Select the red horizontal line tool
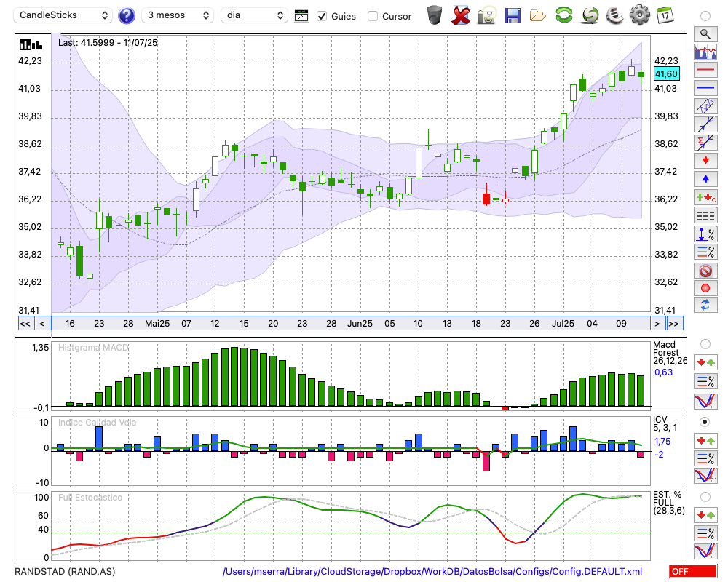728x582 pixels. click(705, 70)
